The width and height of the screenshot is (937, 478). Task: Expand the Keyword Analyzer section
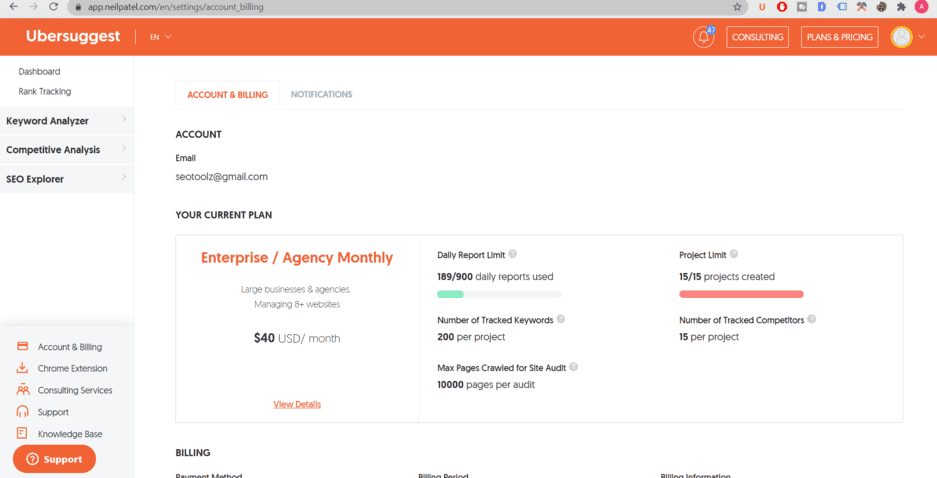[x=66, y=121]
